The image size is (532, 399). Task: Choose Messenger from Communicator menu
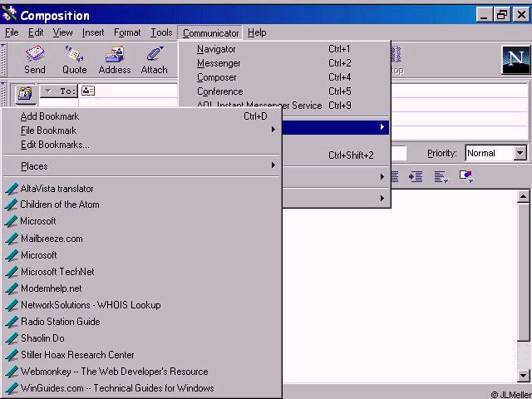(x=284, y=63)
